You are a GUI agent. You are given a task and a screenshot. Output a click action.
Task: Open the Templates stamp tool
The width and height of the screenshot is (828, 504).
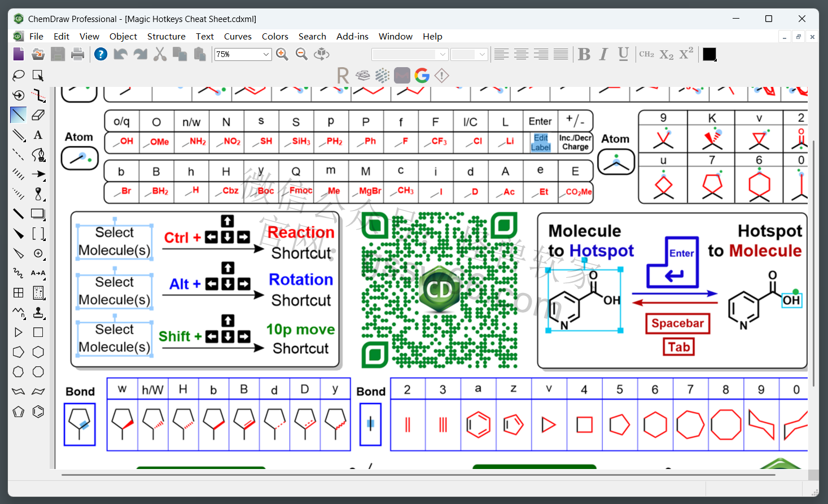click(x=38, y=313)
